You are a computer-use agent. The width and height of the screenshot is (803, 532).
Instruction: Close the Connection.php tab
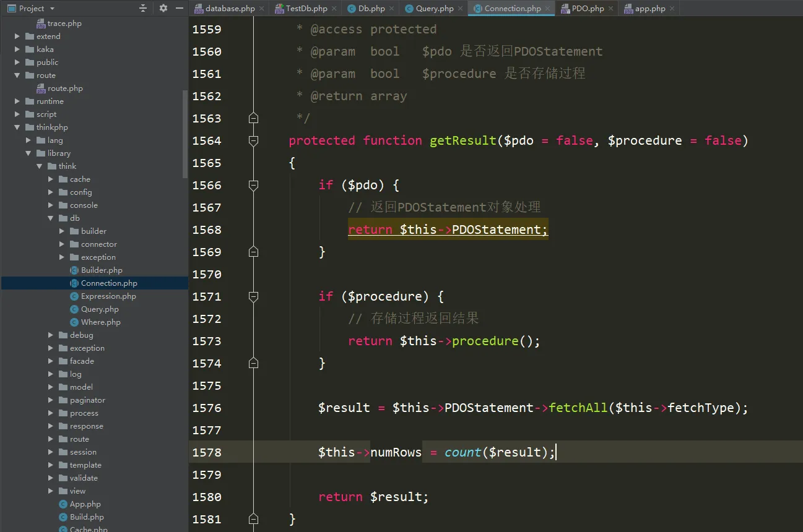[x=549, y=9]
